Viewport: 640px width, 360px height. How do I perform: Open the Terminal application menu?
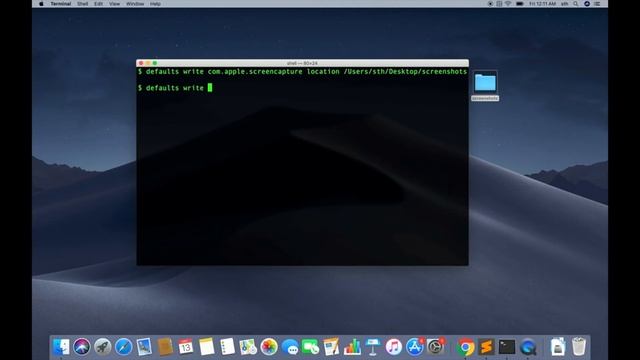(61, 4)
